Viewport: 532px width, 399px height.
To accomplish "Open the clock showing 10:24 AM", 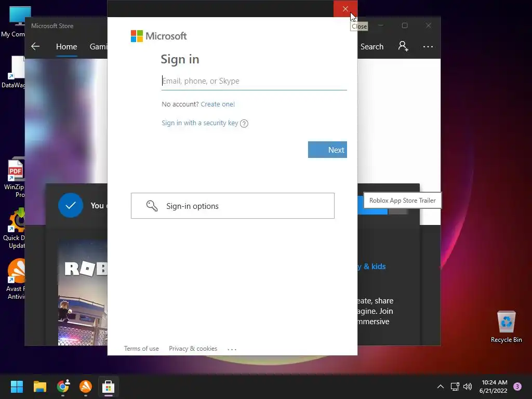I will 494,387.
